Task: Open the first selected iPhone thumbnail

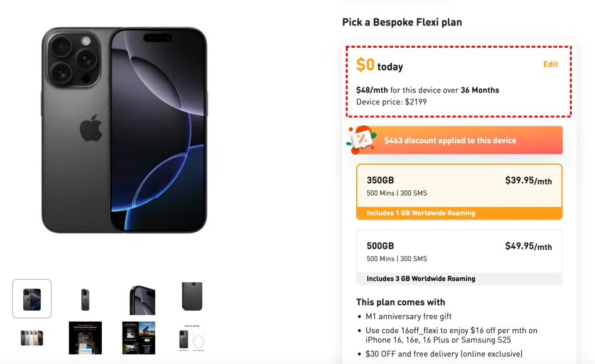Action: (x=32, y=299)
